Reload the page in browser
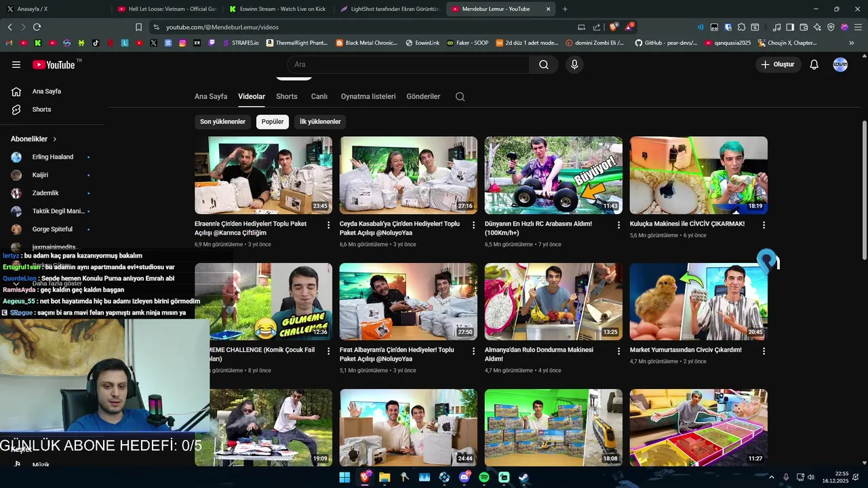 [37, 27]
